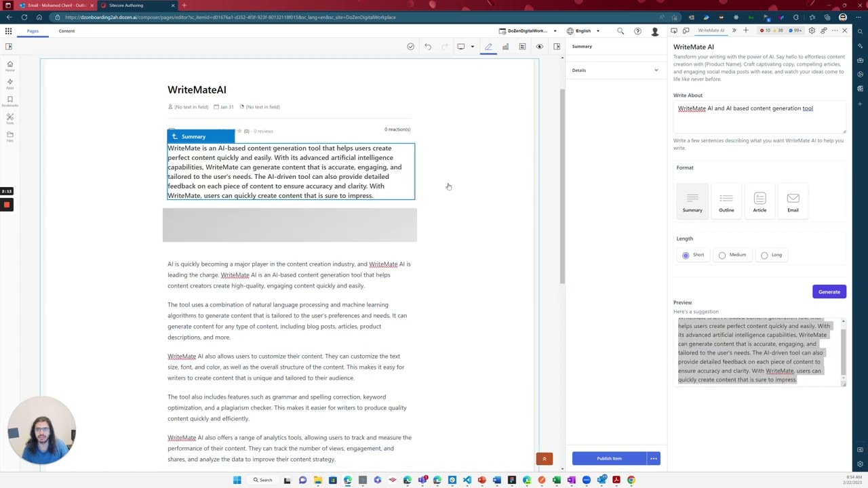Go to Home in the sidebar
The height and width of the screenshot is (488, 868).
click(x=9, y=66)
